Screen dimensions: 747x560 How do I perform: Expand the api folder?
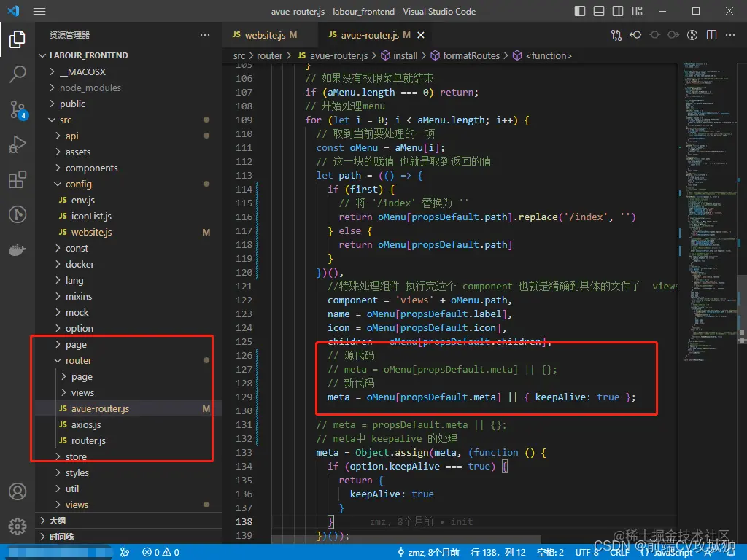[x=128, y=136]
